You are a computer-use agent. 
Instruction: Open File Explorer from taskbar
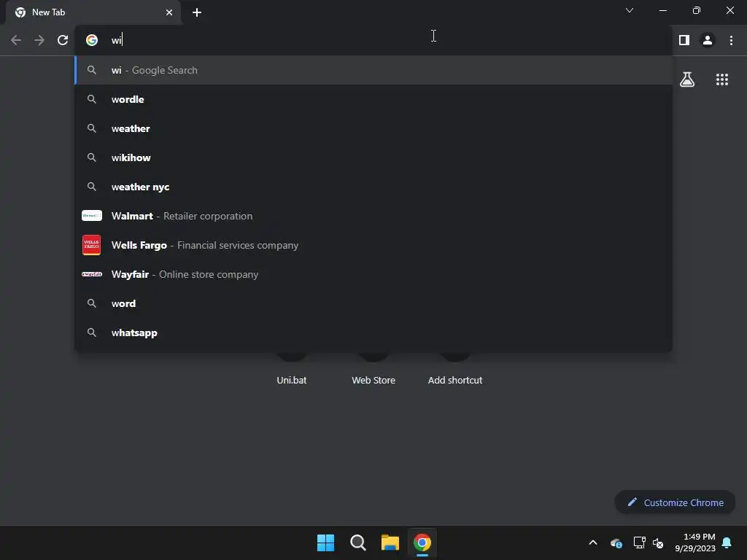point(390,542)
